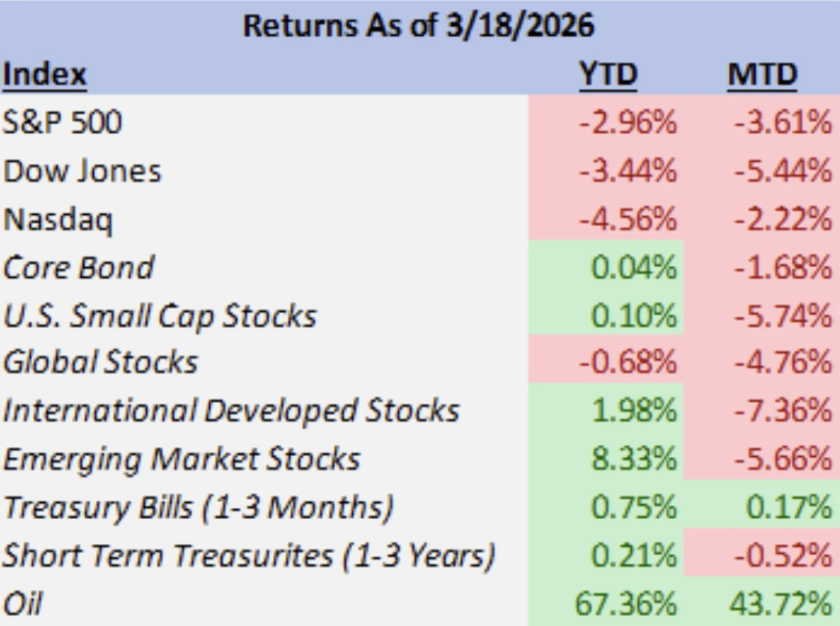
Task: Select the YTD column header
Action: coord(608,75)
